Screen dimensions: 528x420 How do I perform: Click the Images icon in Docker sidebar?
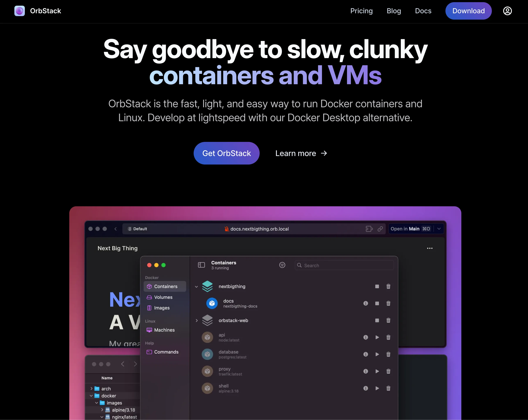(x=149, y=308)
